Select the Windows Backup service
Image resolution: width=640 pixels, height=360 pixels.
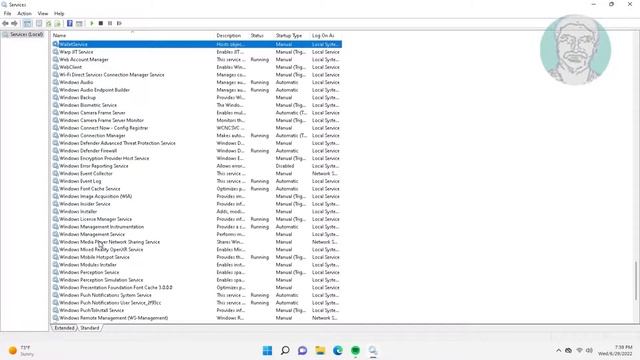[x=197, y=98]
